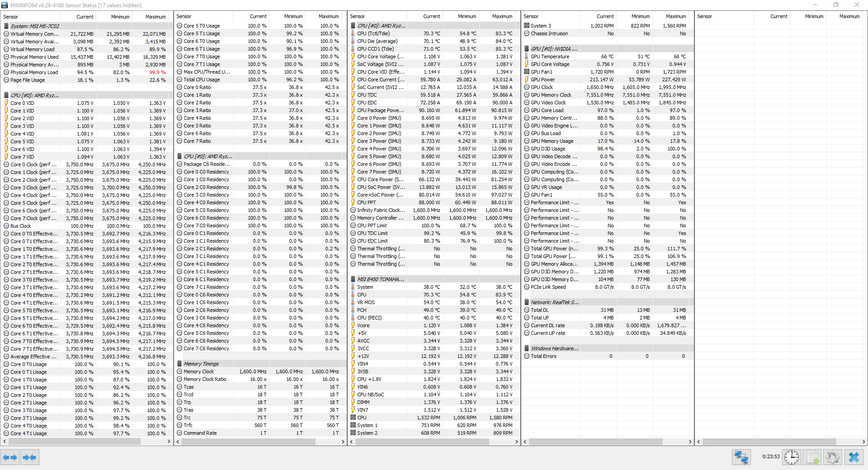The width and height of the screenshot is (868, 470).
Task: Select the MSI B450 TOMAHA... group header
Action: point(434,279)
